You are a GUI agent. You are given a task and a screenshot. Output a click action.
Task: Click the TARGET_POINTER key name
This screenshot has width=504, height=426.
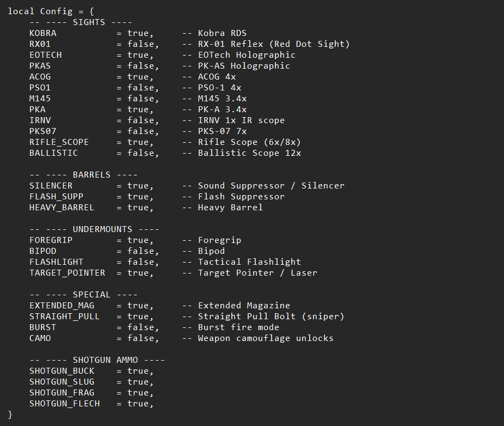pyautogui.click(x=67, y=273)
